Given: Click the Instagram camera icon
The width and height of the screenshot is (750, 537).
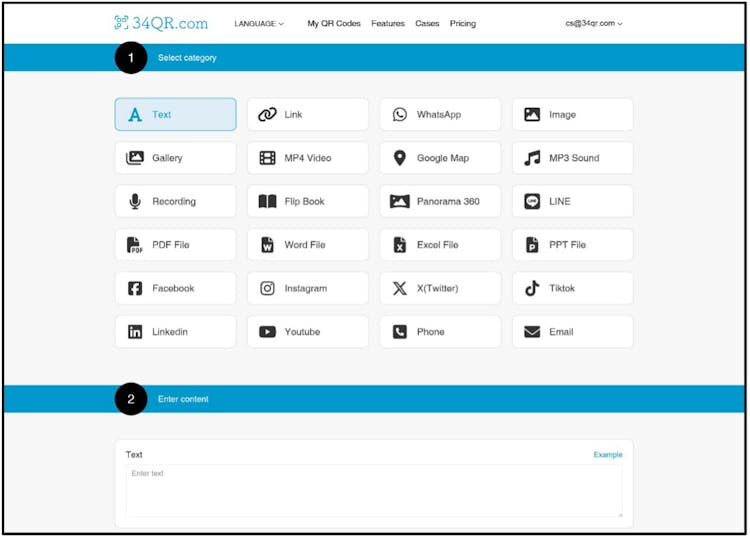Looking at the screenshot, I should pos(267,288).
